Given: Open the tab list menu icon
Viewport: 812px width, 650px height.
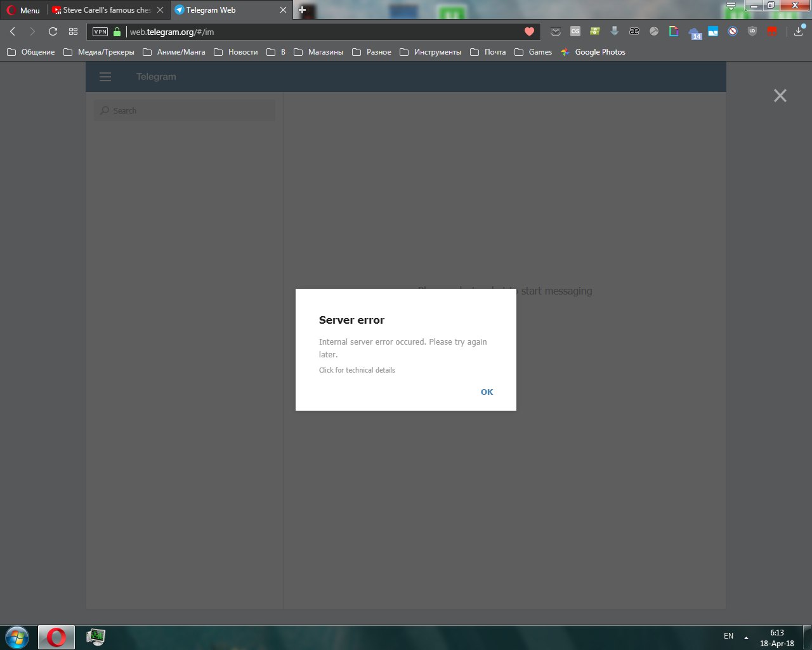Looking at the screenshot, I should (731, 7).
